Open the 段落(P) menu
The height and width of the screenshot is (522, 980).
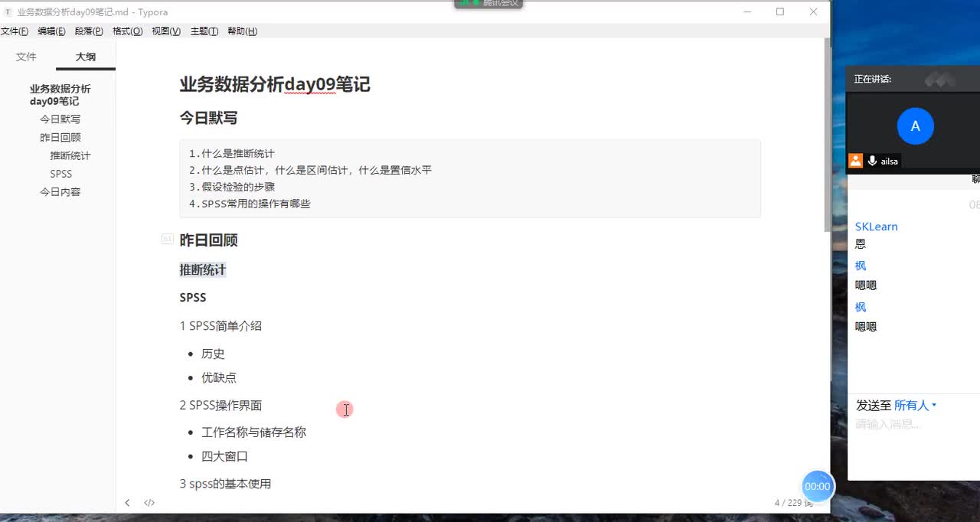(89, 31)
